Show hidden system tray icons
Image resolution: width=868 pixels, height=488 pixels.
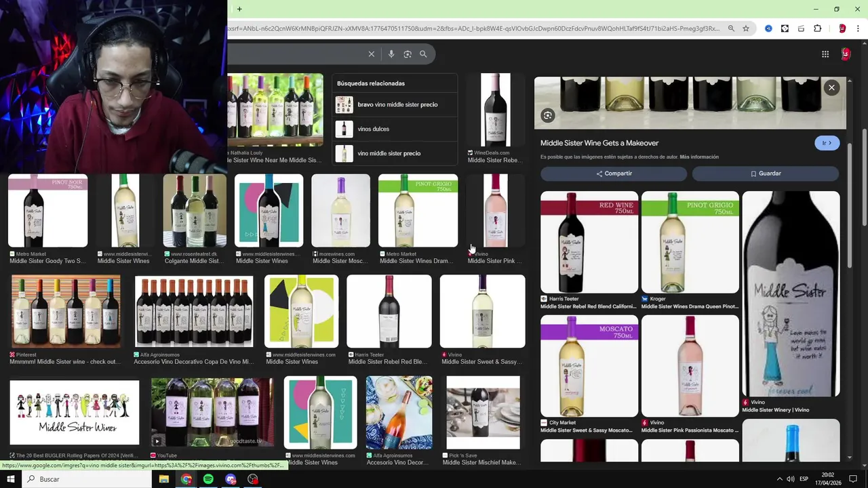click(x=779, y=479)
